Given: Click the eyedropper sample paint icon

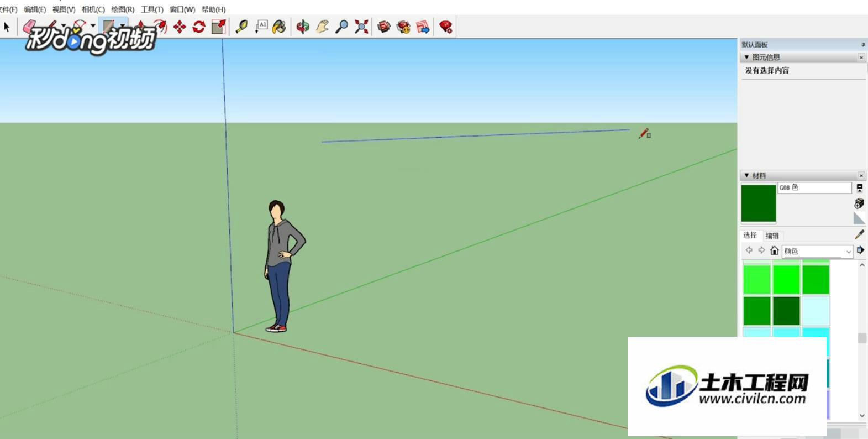Looking at the screenshot, I should (860, 234).
